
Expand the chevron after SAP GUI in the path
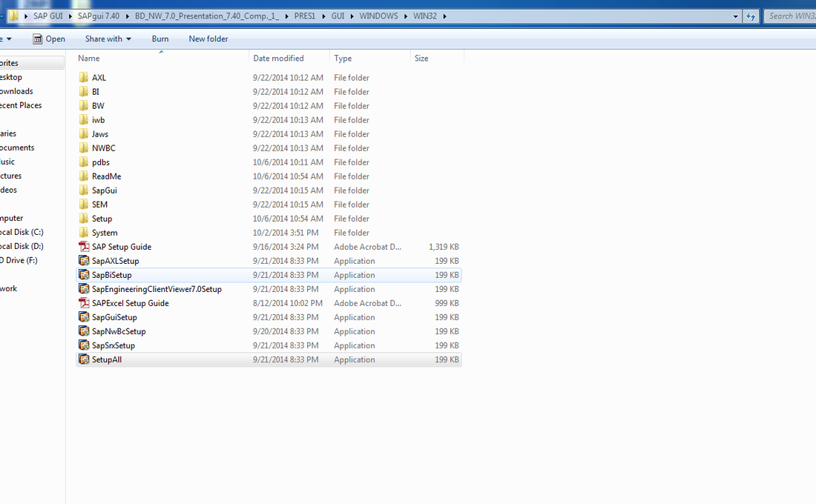70,16
